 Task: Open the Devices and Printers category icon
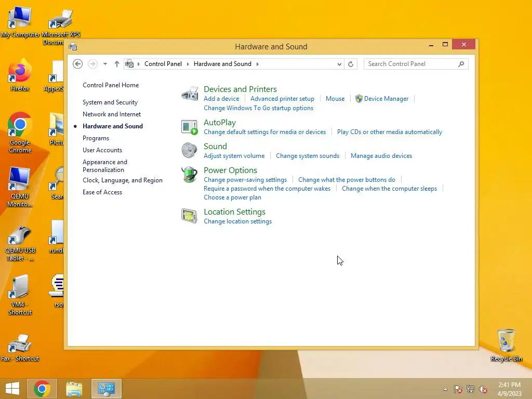(x=189, y=94)
